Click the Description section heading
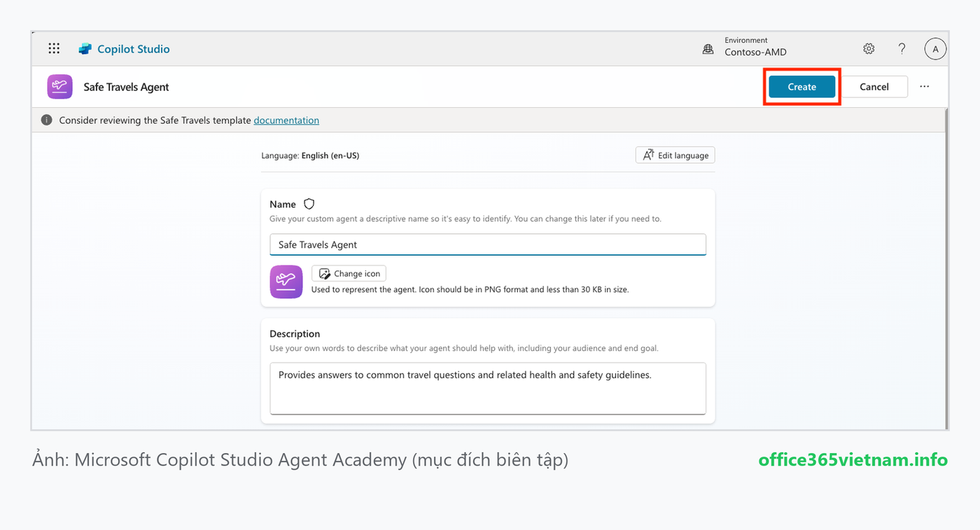This screenshot has width=980, height=530. pos(295,334)
